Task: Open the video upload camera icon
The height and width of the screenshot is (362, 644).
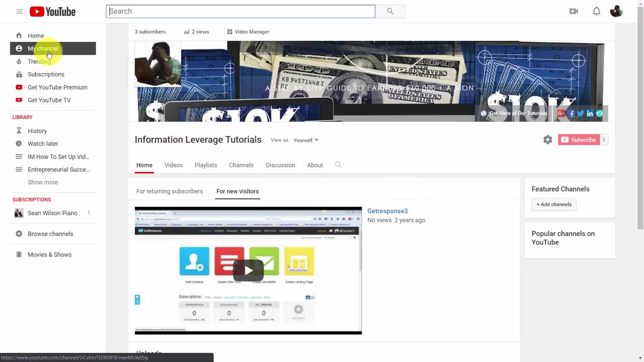Action: pyautogui.click(x=574, y=11)
